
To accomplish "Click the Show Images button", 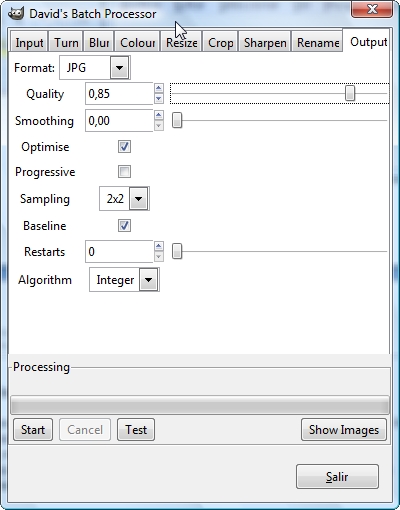I will click(x=344, y=430).
